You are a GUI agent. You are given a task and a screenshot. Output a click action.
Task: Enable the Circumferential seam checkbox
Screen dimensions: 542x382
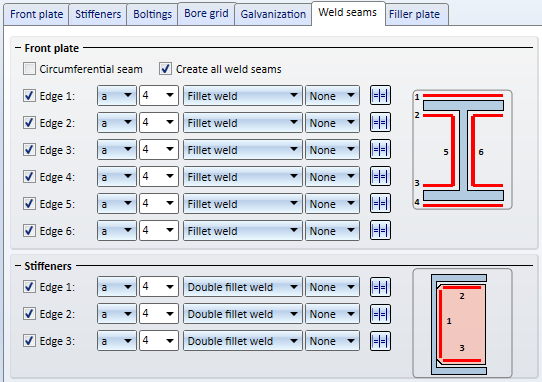click(29, 69)
